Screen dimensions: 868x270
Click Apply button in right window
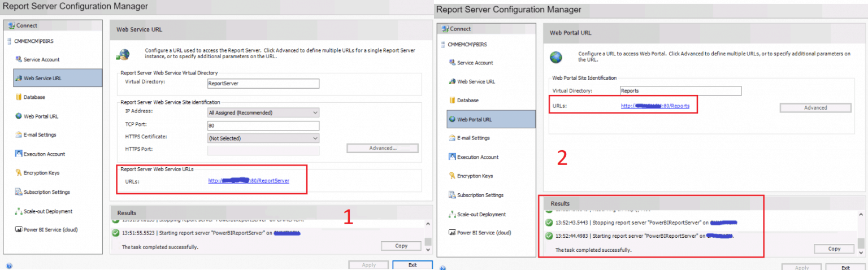pyautogui.click(x=801, y=268)
